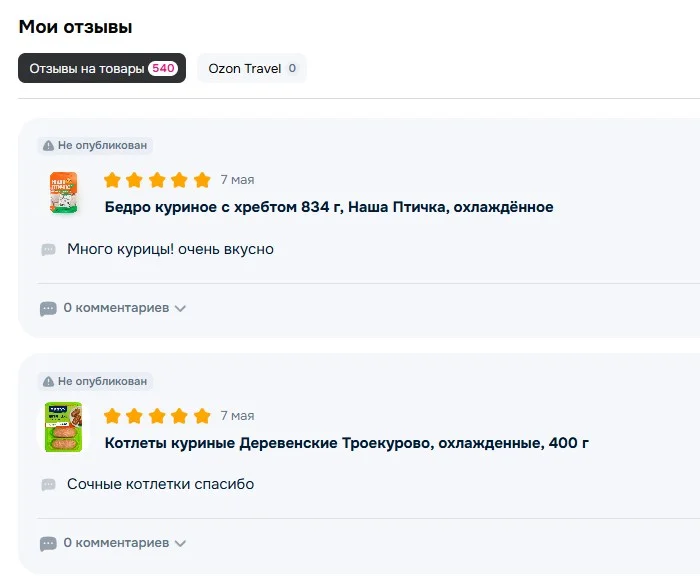The width and height of the screenshot is (700, 582).
Task: Click speech bubble icon beside 'Много курицы' text
Action: (48, 249)
